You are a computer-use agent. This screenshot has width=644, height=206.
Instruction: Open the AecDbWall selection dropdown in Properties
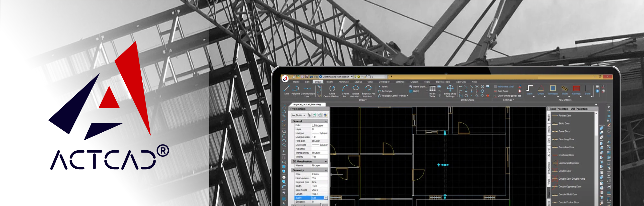point(298,115)
